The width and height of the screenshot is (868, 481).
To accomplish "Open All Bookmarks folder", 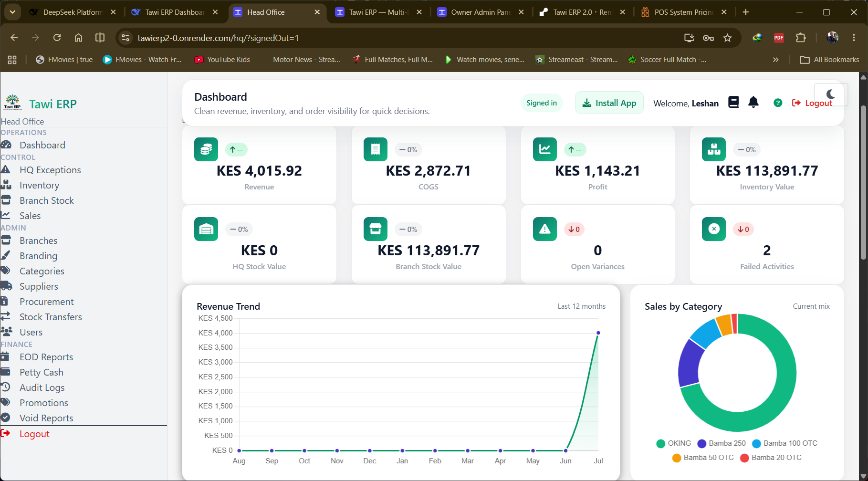I will coord(829,60).
